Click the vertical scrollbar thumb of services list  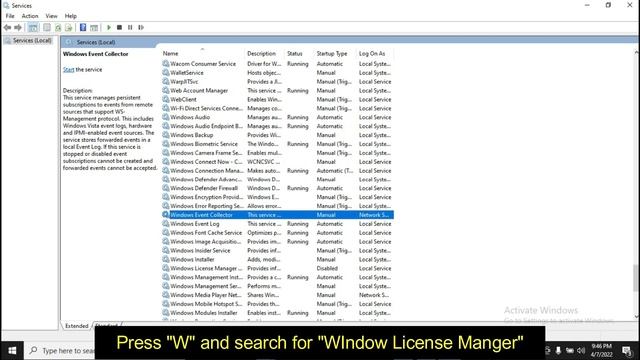click(636, 278)
